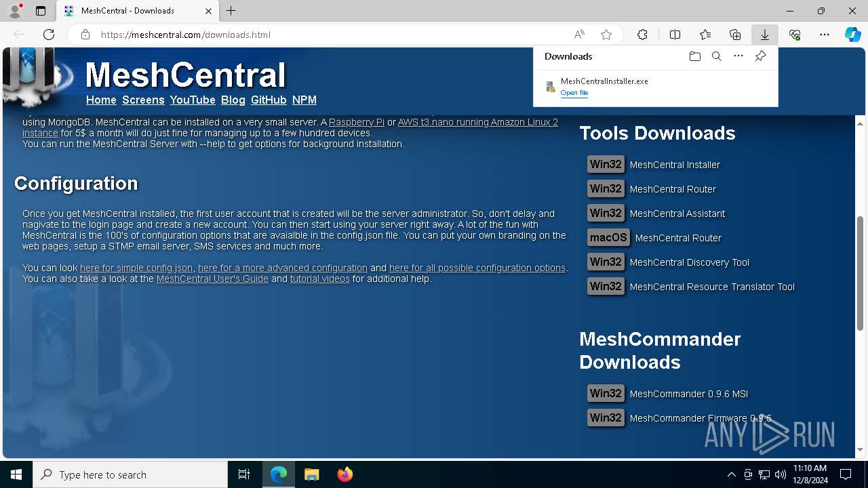The width and height of the screenshot is (868, 488).
Task: Pin the Downloads panel
Action: pos(760,56)
